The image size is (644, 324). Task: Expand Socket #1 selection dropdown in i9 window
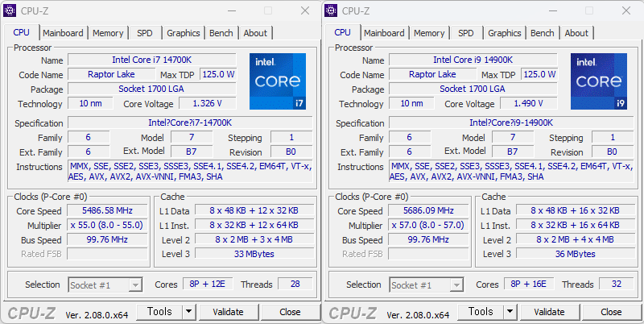tap(456, 285)
